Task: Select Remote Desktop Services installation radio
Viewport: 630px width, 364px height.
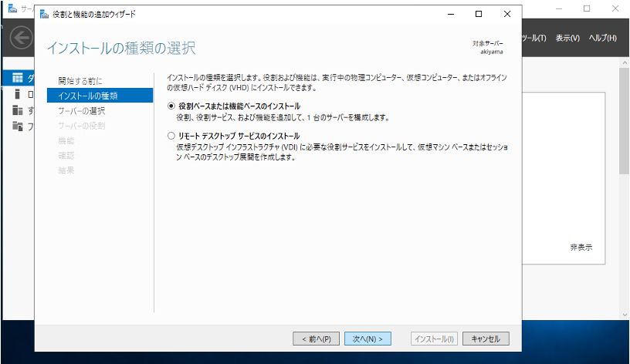Action: tap(171, 136)
